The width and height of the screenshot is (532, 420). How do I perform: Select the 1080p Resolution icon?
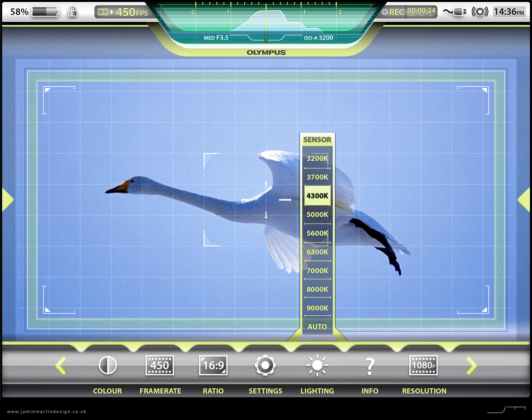423,365
